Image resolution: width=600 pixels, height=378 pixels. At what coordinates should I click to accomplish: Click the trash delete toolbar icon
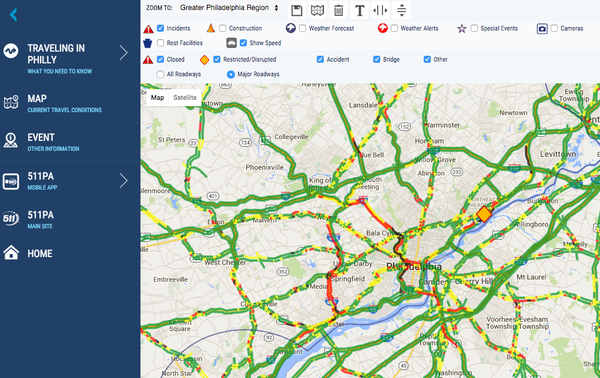(x=339, y=10)
